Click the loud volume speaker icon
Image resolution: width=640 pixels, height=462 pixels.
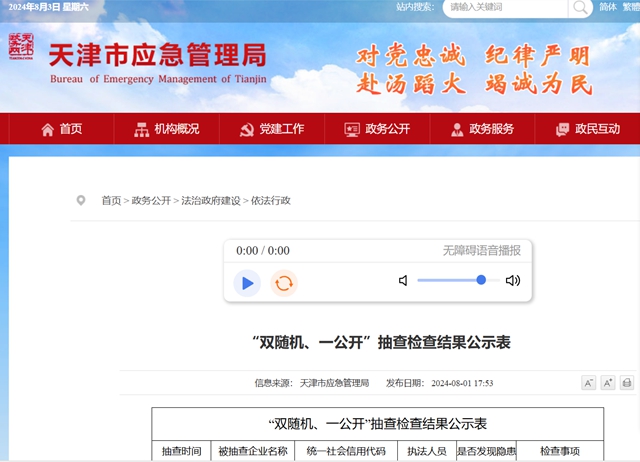(513, 281)
